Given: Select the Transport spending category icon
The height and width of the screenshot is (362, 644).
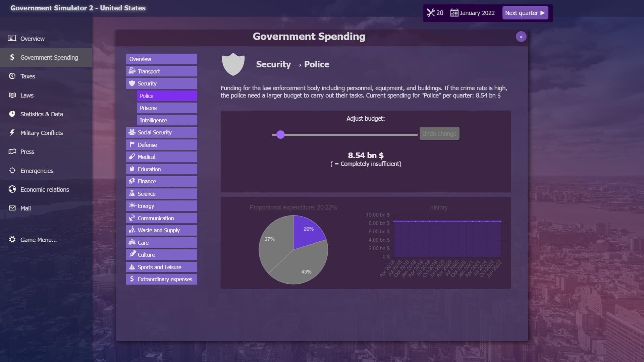Looking at the screenshot, I should coord(132,71).
